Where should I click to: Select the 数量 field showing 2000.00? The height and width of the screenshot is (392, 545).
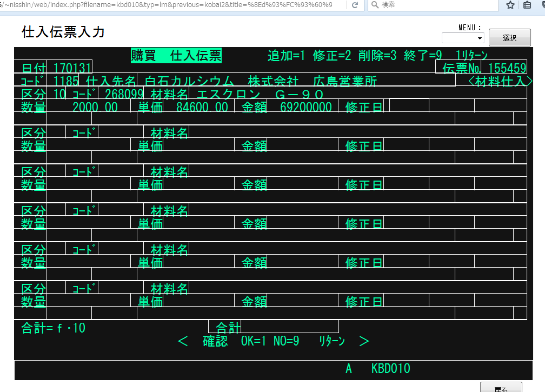[95, 107]
